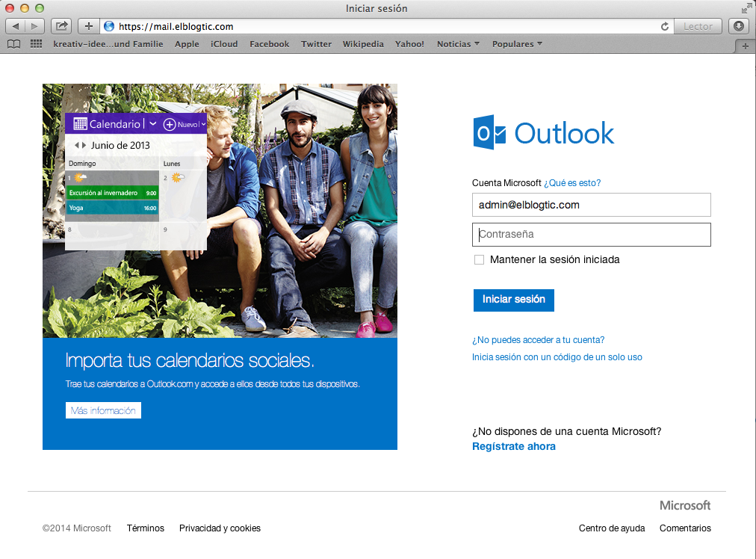Screen dimensions: 756x559
Task: Open ¿No puedes acceder a tu cuenta? link
Action: [538, 340]
